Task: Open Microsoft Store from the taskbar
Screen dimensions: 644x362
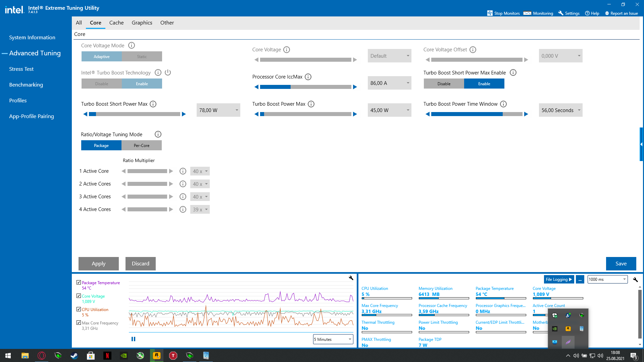Action: (91, 355)
